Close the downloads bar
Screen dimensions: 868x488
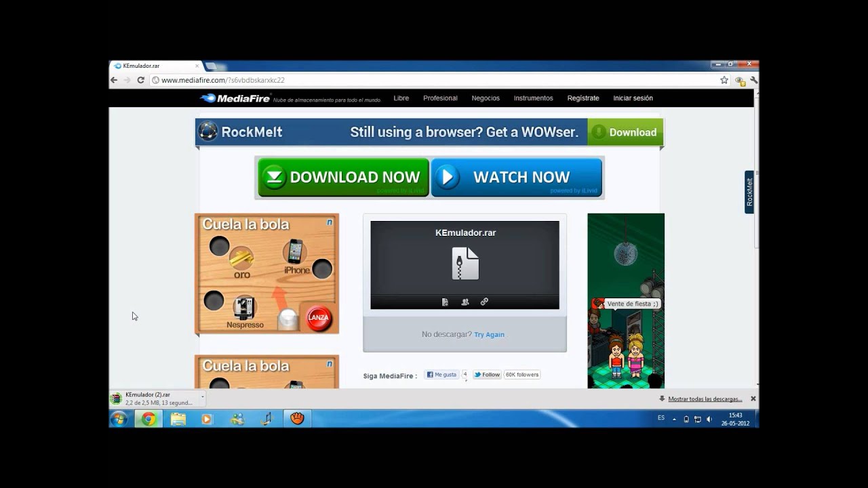[753, 399]
